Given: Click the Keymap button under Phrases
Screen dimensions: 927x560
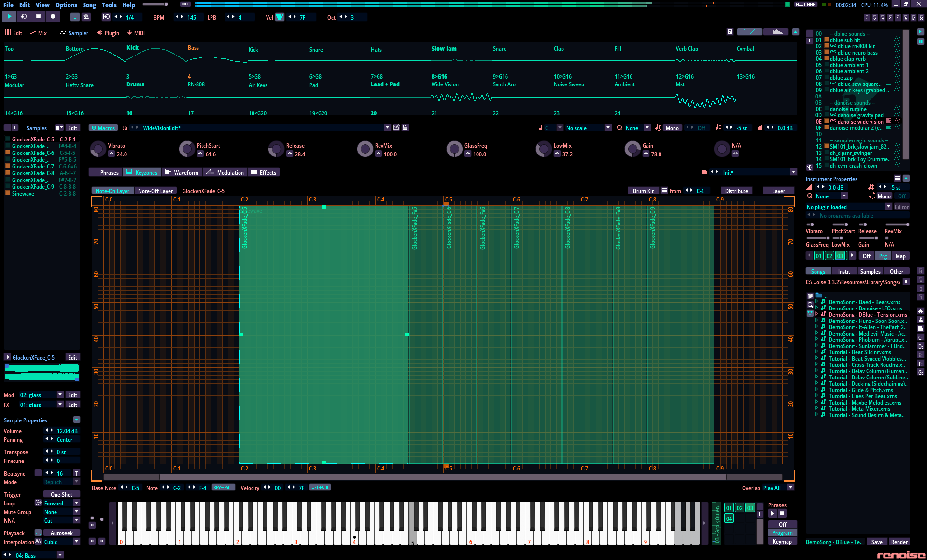Looking at the screenshot, I should pyautogui.click(x=782, y=541).
